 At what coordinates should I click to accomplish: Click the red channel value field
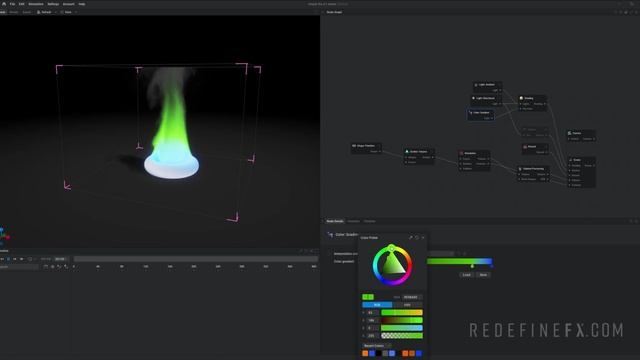(x=372, y=313)
